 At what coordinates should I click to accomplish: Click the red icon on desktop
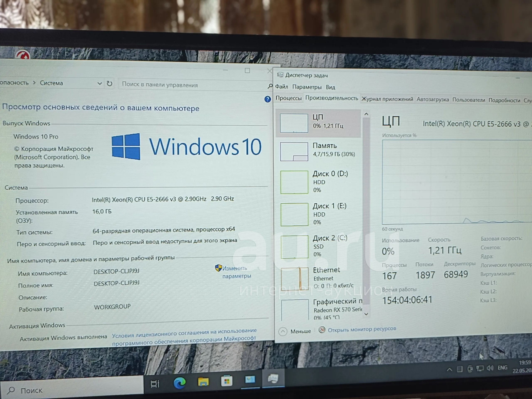[x=23, y=55]
